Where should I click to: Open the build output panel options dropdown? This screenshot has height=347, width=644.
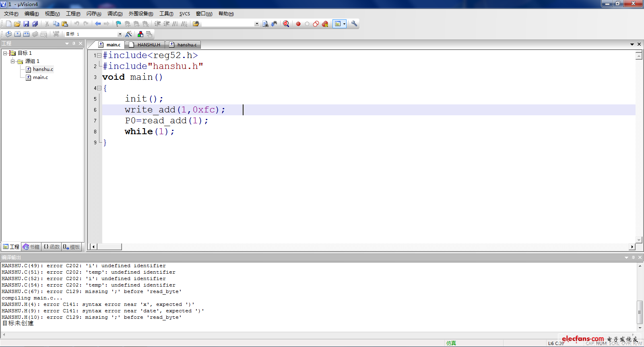[626, 257]
